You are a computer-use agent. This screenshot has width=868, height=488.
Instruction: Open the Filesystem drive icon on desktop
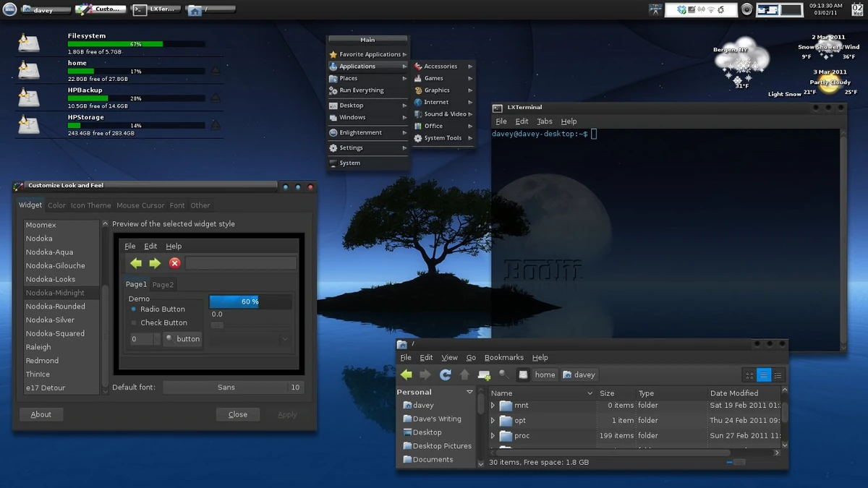(28, 43)
